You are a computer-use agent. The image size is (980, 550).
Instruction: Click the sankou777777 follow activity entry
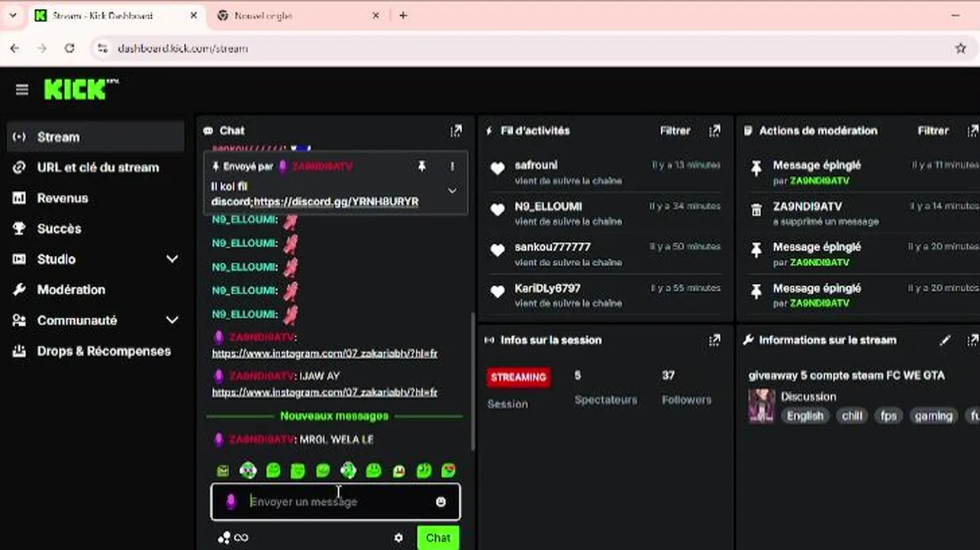[607, 254]
